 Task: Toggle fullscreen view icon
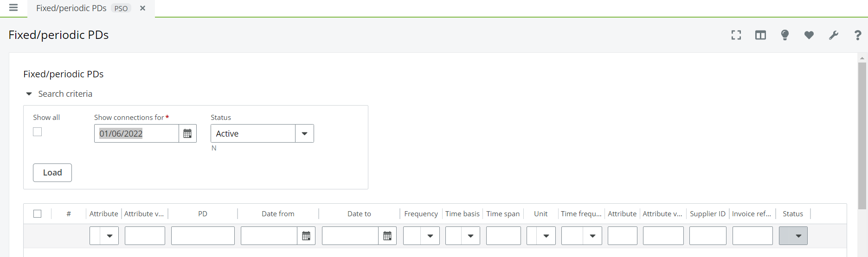pyautogui.click(x=736, y=35)
